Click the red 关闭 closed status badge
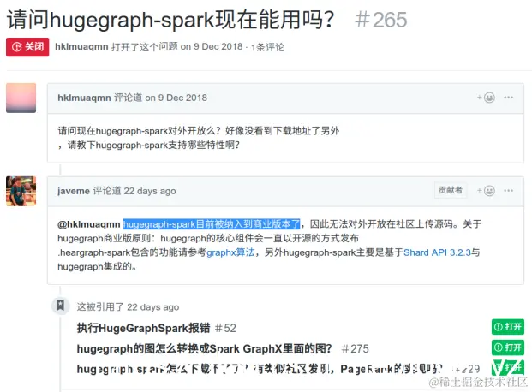Image resolution: width=532 pixels, height=392 pixels. point(27,47)
